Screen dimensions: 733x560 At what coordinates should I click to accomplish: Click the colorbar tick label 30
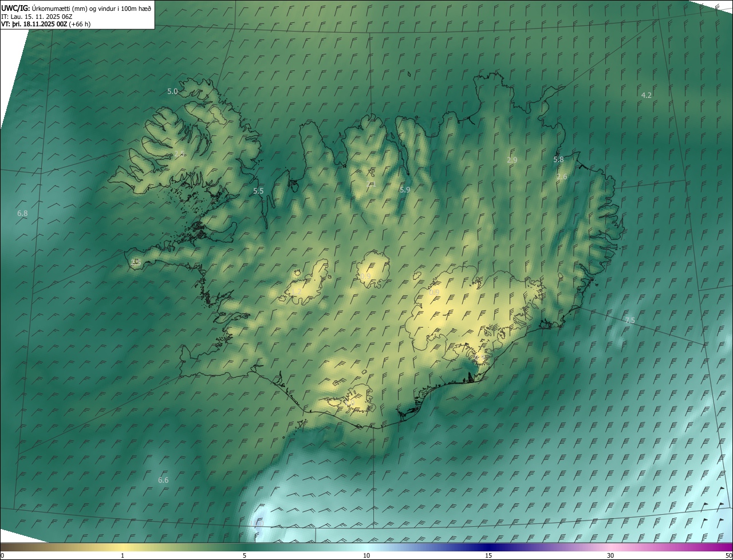click(610, 555)
